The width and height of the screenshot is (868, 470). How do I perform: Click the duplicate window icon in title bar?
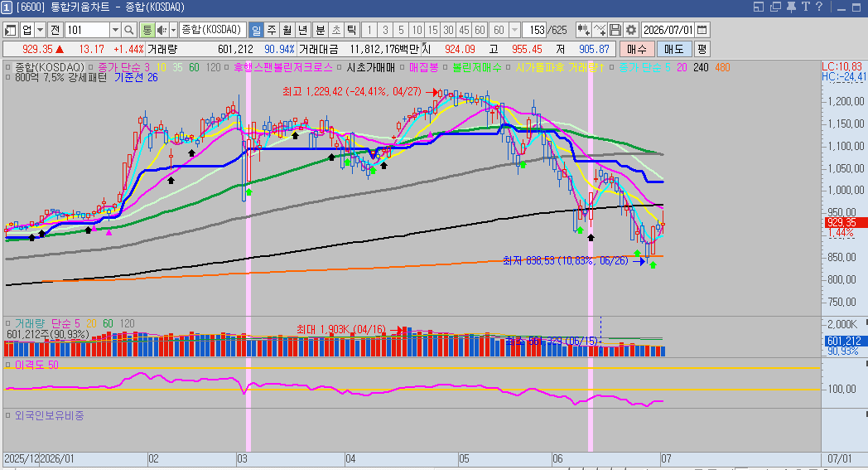775,7
